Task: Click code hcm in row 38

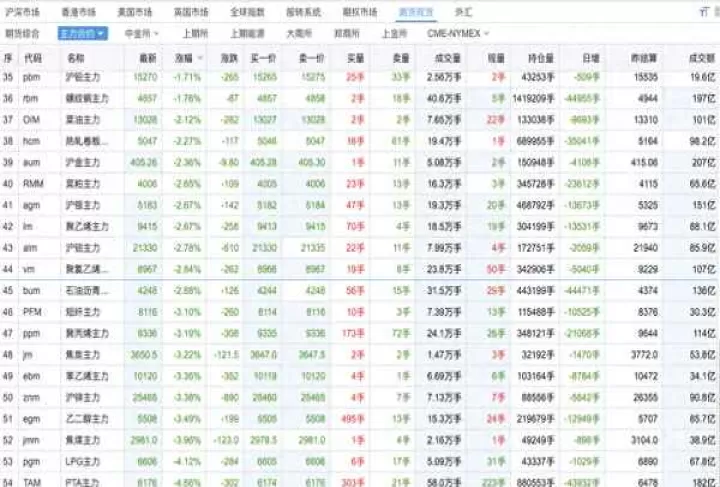Action: pos(31,141)
